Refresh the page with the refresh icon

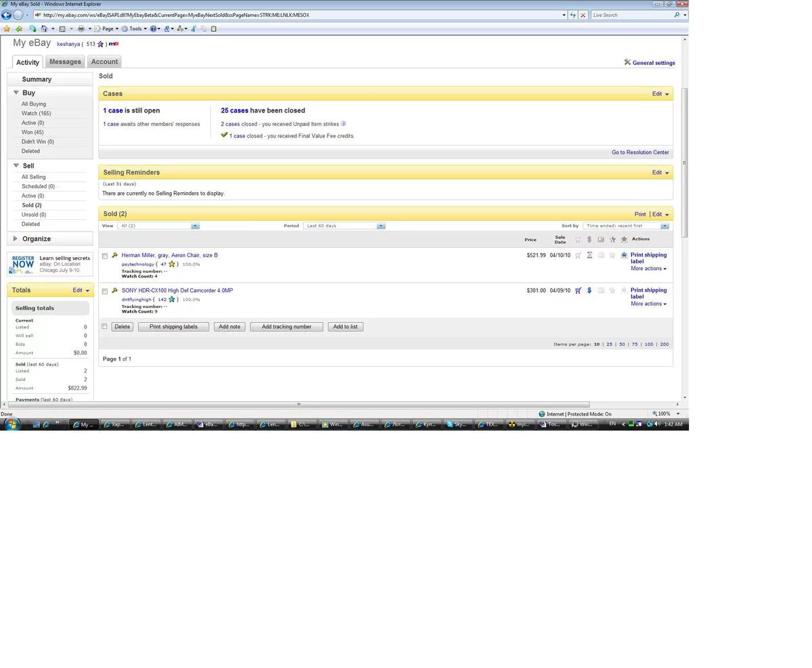(x=572, y=15)
